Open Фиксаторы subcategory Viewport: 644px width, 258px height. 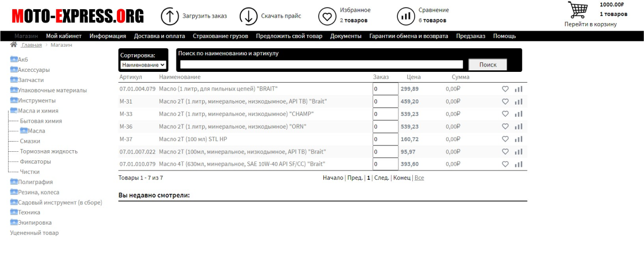click(35, 161)
